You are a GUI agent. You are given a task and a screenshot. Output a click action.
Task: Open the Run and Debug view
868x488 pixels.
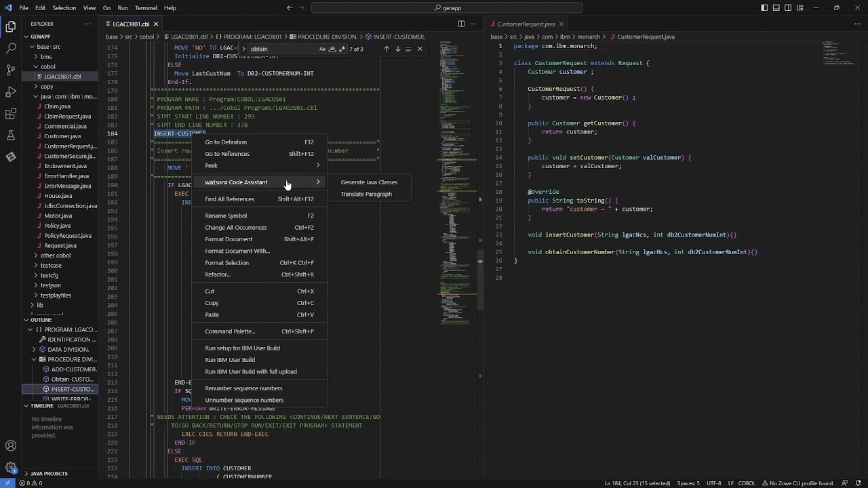[11, 91]
